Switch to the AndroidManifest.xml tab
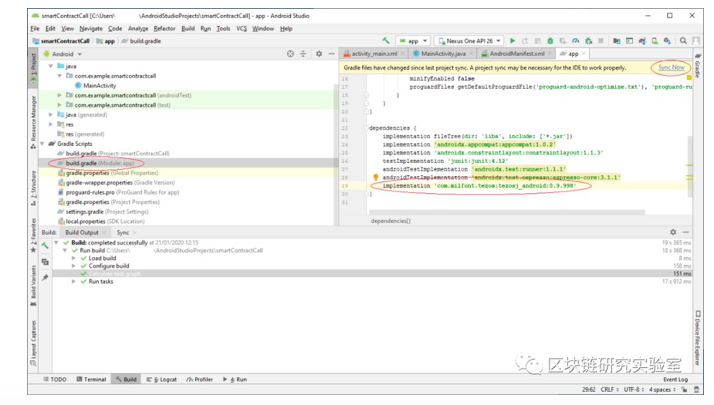The image size is (714, 405). pyautogui.click(x=513, y=54)
